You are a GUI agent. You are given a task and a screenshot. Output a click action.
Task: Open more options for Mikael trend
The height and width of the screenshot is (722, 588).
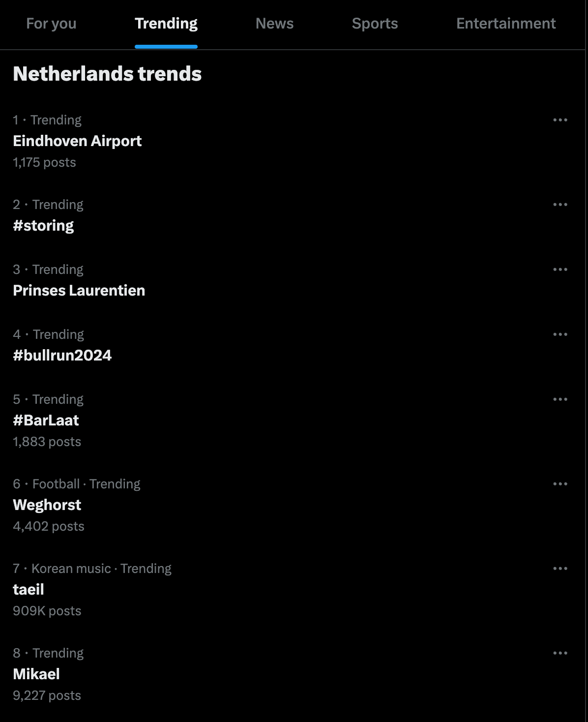[x=560, y=653]
